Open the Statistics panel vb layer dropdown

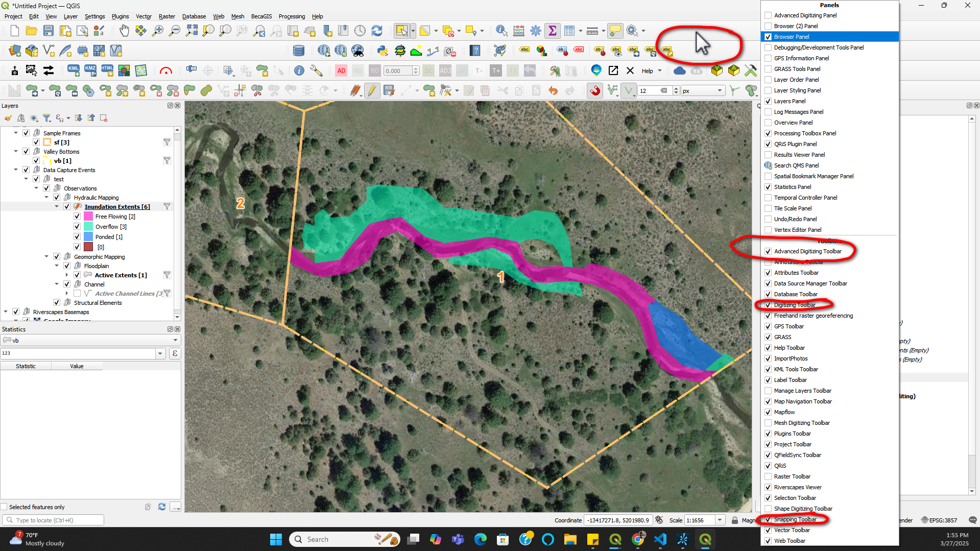pyautogui.click(x=175, y=340)
